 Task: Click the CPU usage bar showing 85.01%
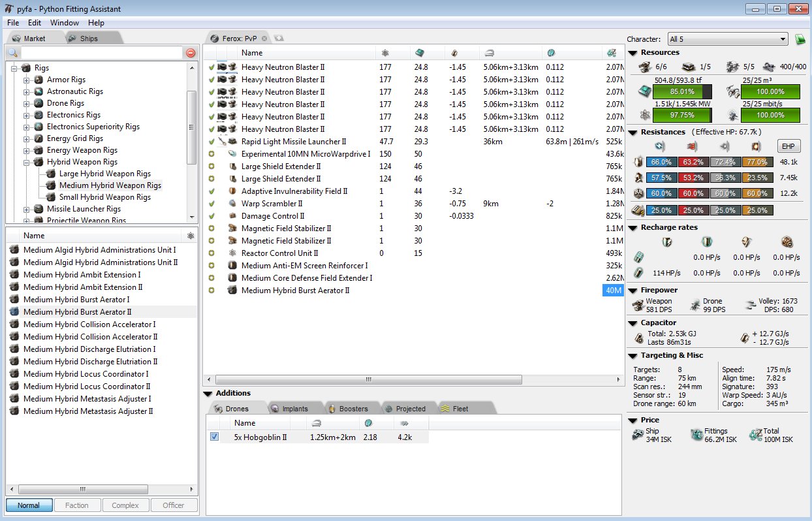point(683,91)
